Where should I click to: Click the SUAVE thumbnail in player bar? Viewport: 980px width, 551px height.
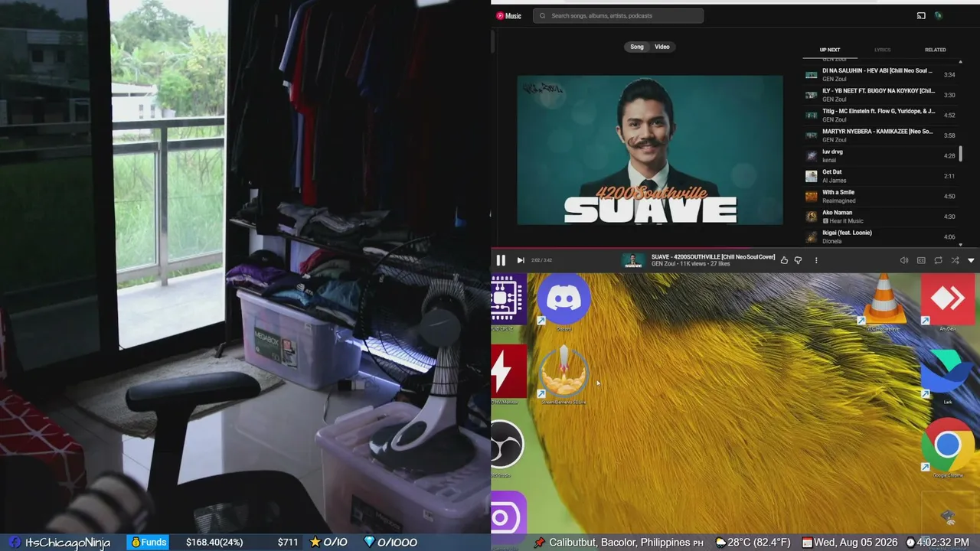click(x=633, y=260)
